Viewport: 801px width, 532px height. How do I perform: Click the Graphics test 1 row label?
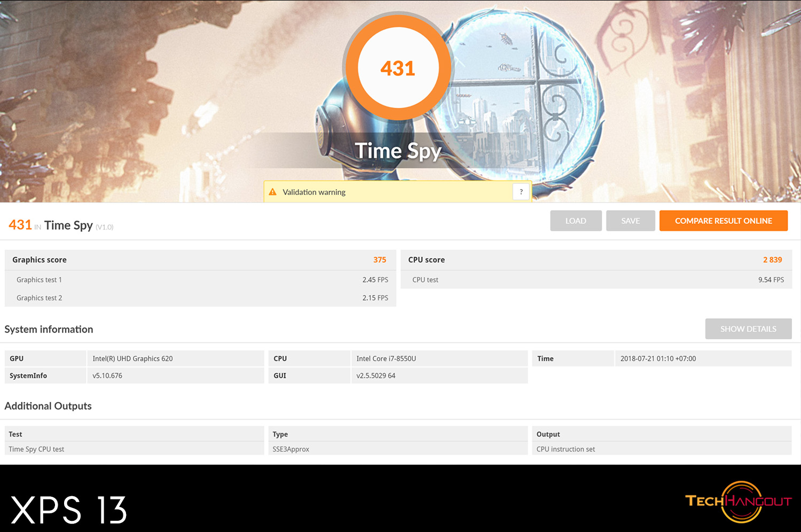tap(39, 280)
